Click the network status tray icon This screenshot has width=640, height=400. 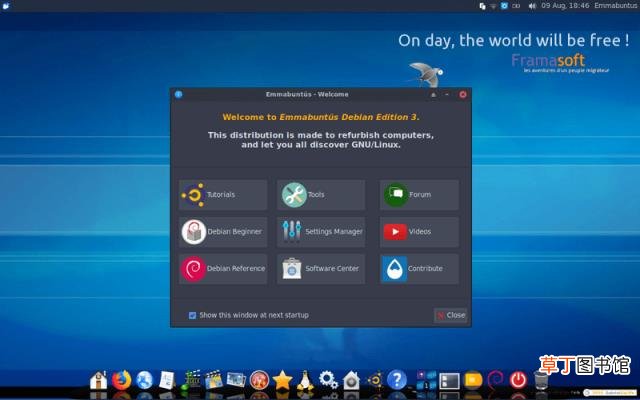[493, 6]
